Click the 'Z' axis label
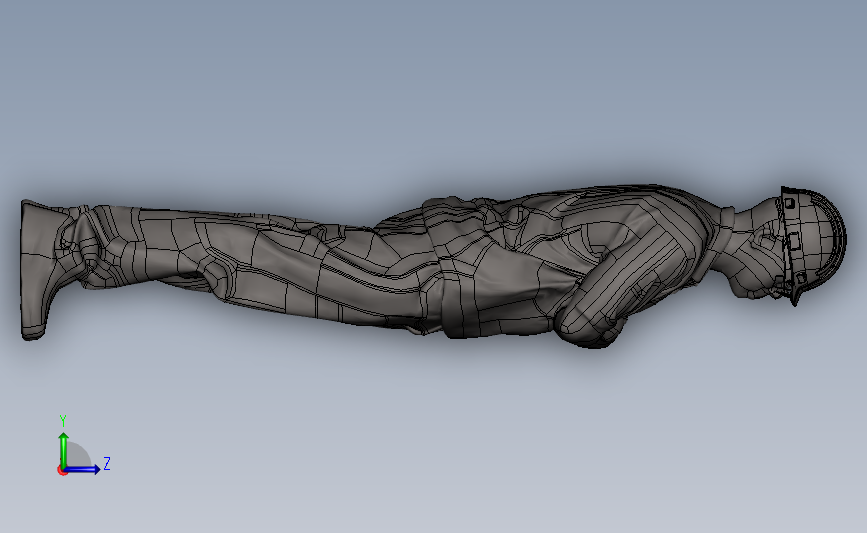This screenshot has width=867, height=533. click(x=107, y=463)
